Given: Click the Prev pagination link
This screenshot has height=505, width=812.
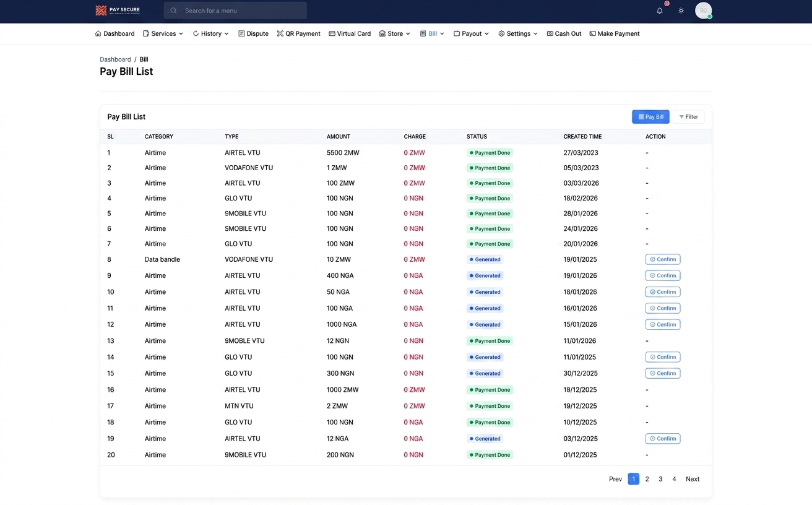Looking at the screenshot, I should (615, 479).
